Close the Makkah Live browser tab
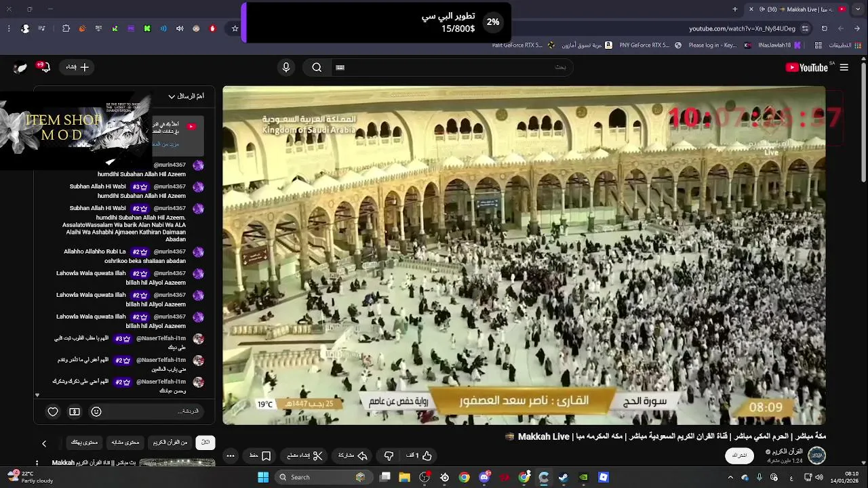Screen dimensions: 868x488 point(751,9)
